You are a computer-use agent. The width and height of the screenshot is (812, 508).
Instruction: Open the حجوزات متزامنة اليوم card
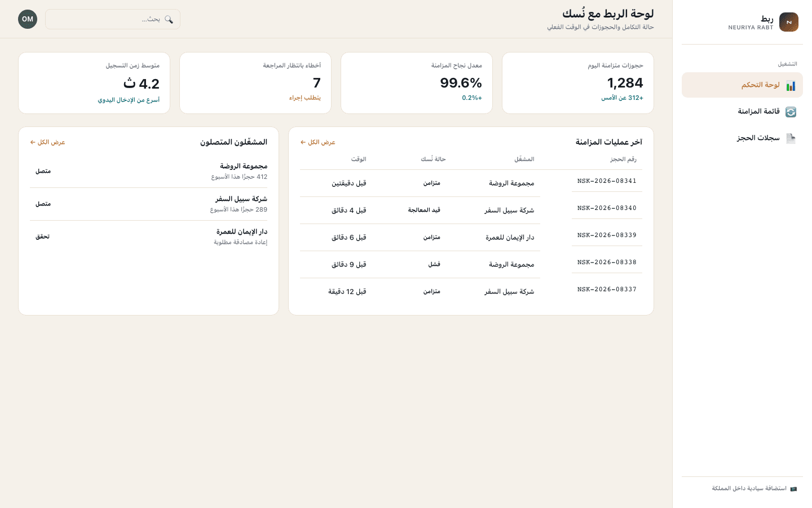[578, 83]
